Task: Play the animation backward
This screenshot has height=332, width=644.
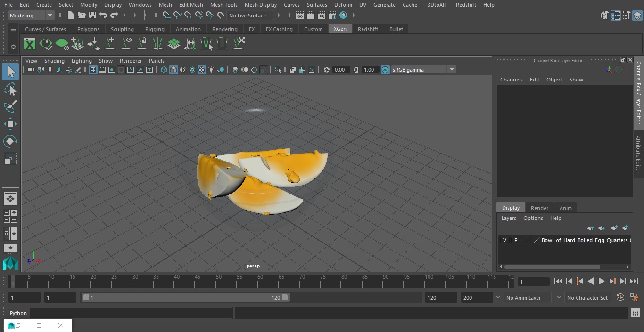Action: [x=590, y=281]
